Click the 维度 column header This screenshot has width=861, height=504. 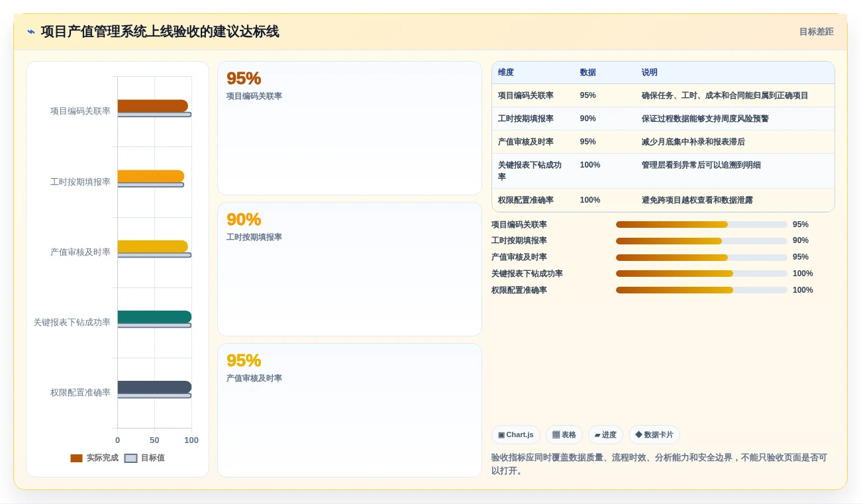506,73
